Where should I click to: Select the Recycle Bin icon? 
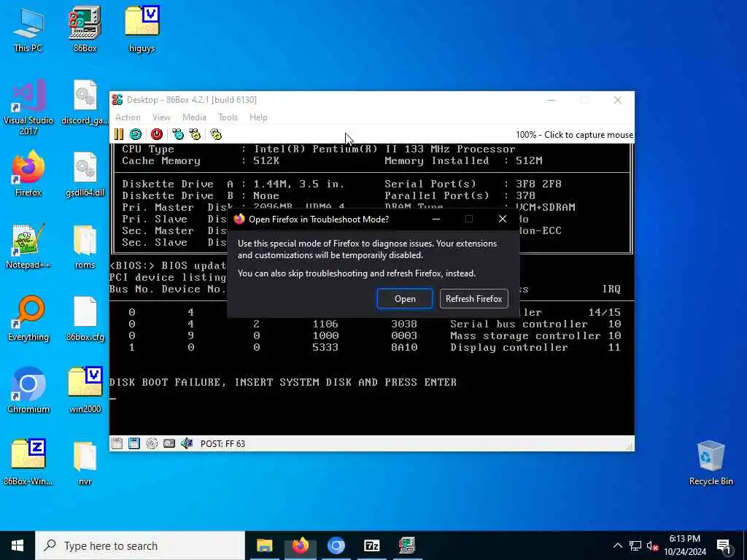[711, 463]
